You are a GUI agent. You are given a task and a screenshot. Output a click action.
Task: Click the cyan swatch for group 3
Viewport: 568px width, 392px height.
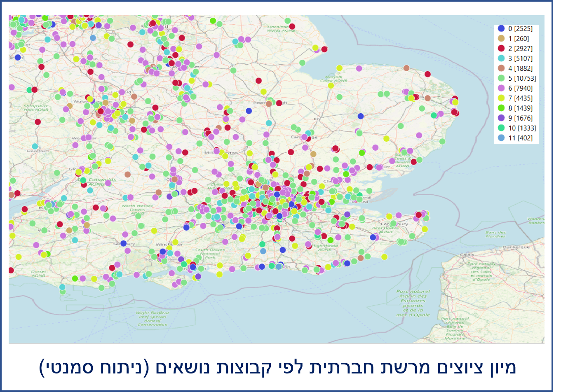tap(501, 58)
